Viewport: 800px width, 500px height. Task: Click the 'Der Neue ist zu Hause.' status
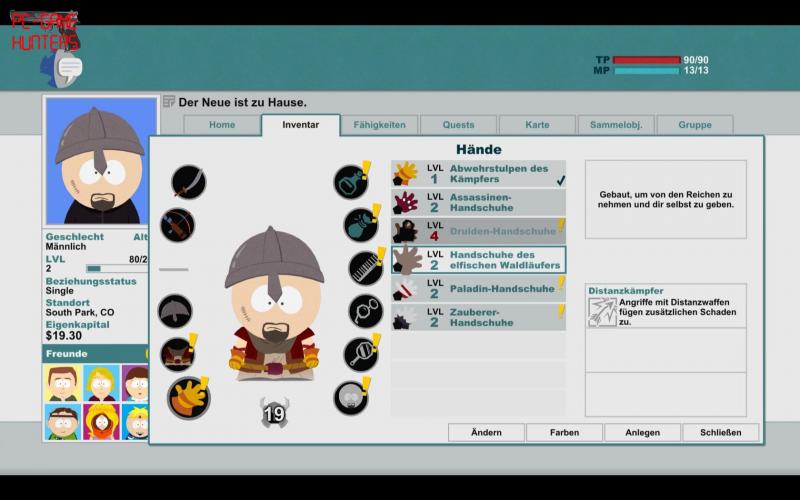243,103
